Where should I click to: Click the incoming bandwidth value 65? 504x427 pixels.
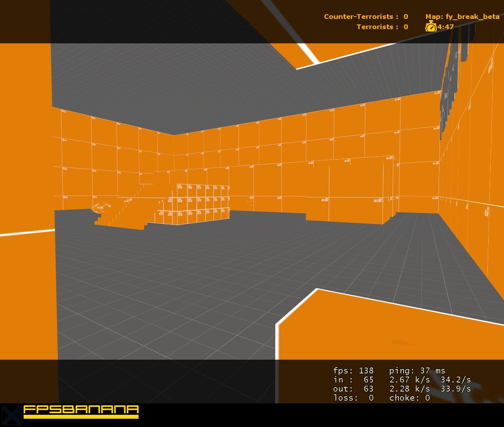[368, 379]
